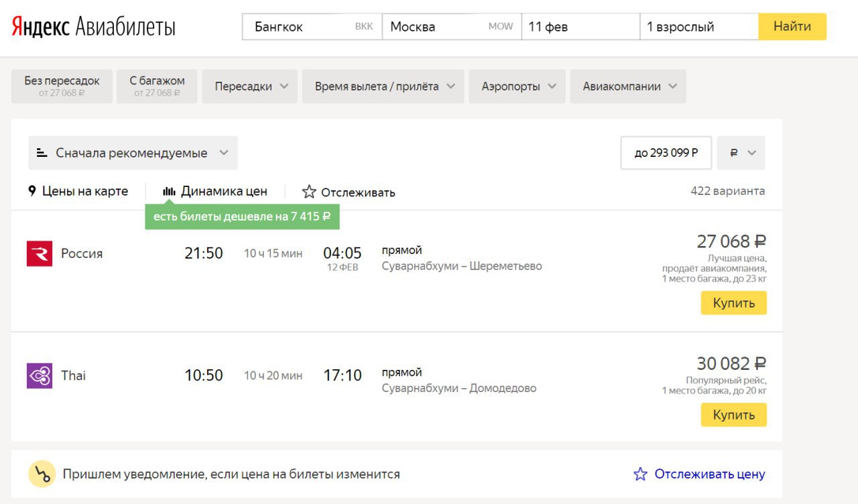Image resolution: width=858 pixels, height=504 pixels.
Task: Click the Россия airline name
Action: (82, 254)
